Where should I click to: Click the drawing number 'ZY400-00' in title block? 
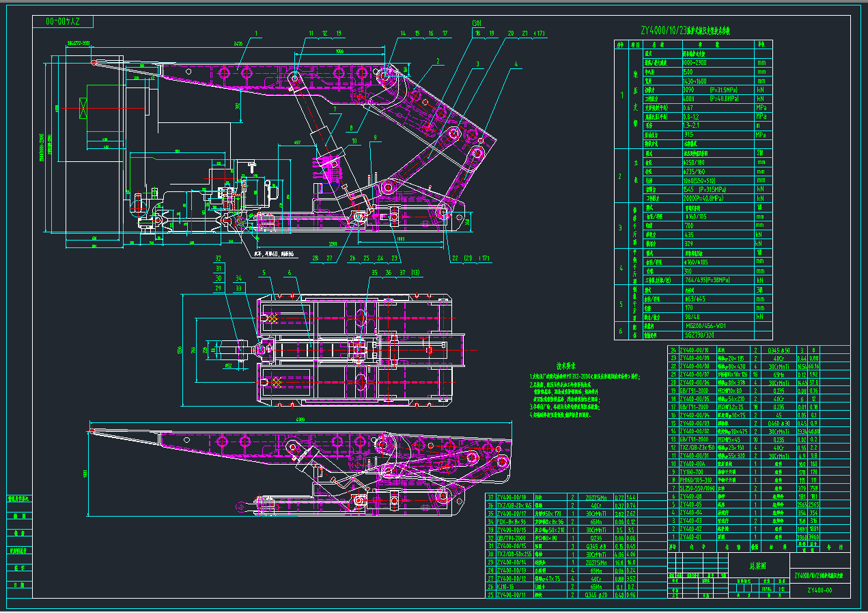click(x=820, y=590)
